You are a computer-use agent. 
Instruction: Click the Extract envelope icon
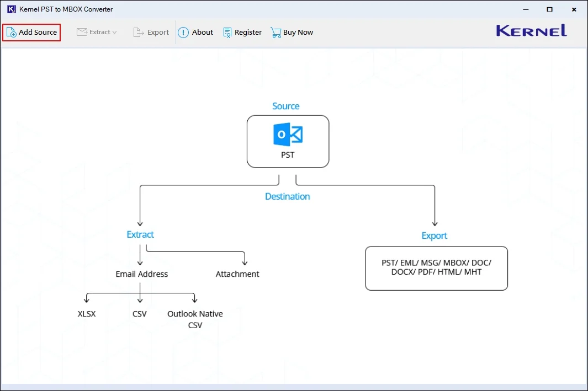tap(82, 32)
